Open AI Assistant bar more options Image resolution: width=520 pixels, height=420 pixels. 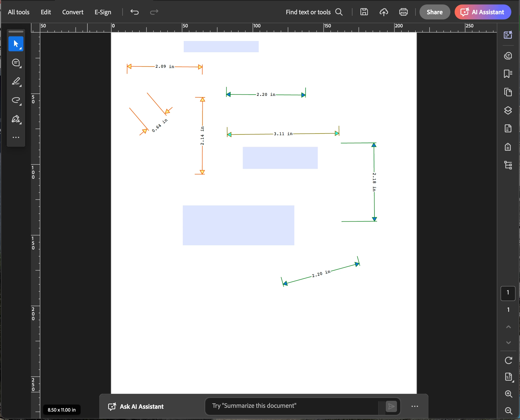click(415, 406)
